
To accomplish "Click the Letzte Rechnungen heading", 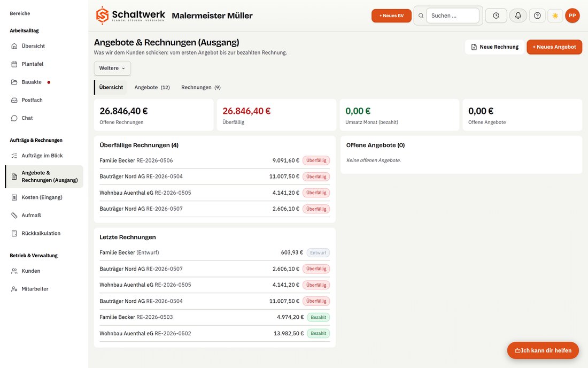I will click(x=128, y=237).
